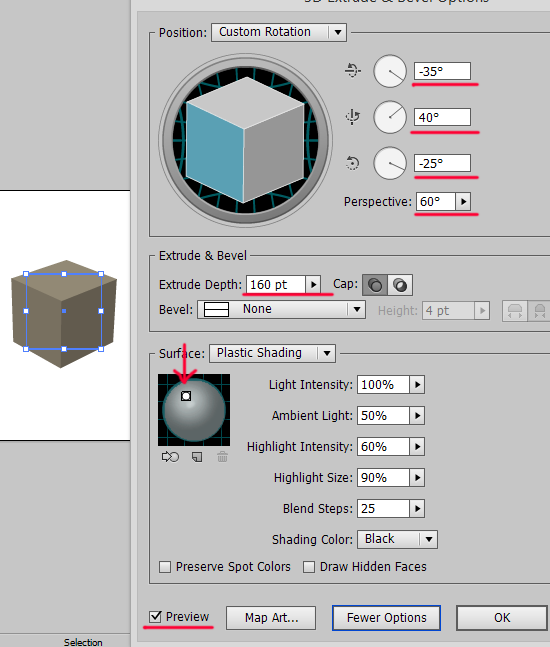Screen dimensions: 550x647
Task: Confirm with the OK button
Action: point(502,618)
